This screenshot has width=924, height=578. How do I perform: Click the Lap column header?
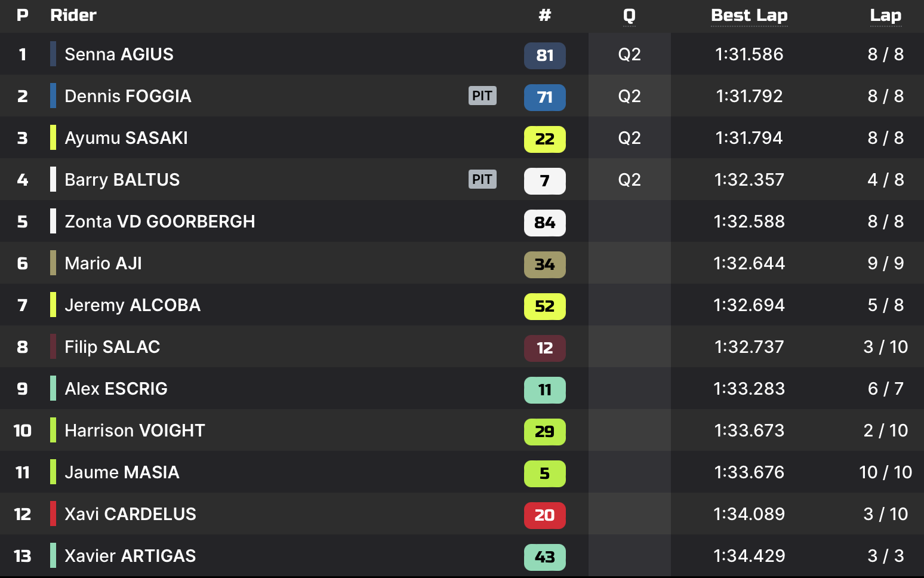(x=885, y=16)
